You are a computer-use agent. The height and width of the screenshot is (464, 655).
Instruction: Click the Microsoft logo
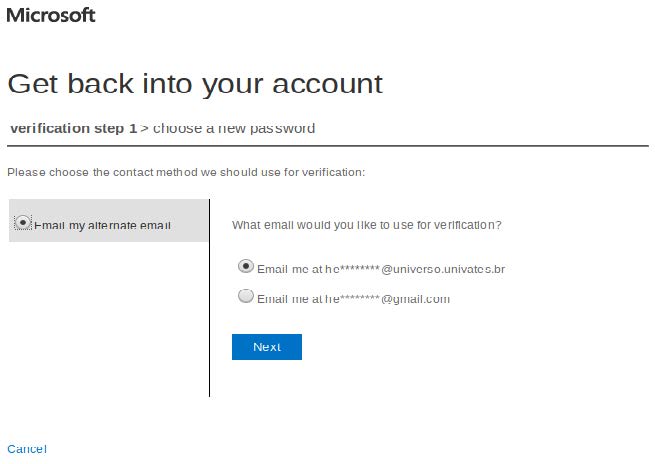[51, 15]
